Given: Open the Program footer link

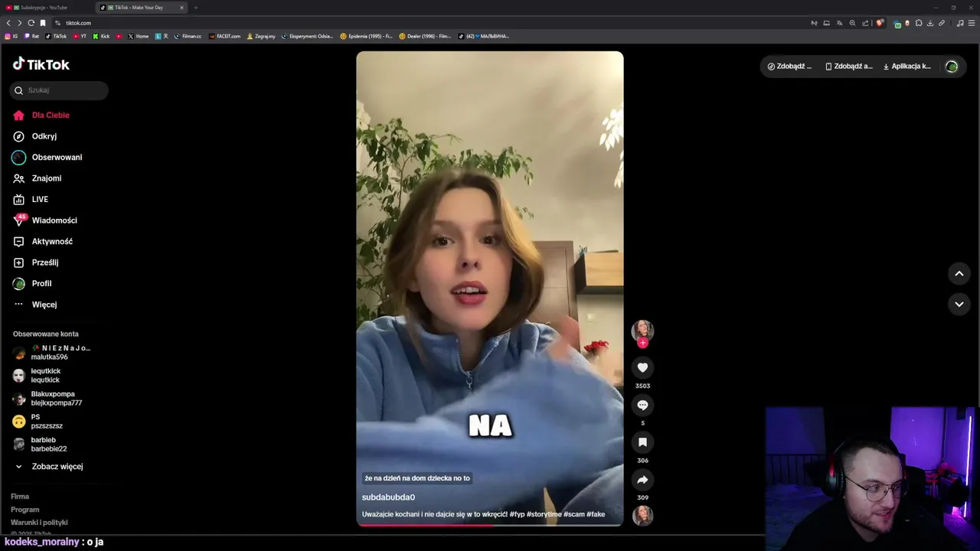Looking at the screenshot, I should (x=24, y=510).
